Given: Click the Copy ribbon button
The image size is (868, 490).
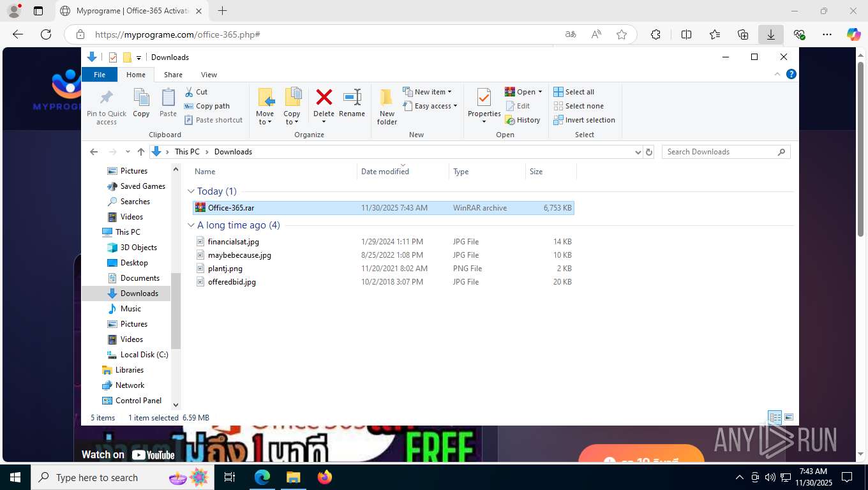Looking at the screenshot, I should [x=141, y=103].
